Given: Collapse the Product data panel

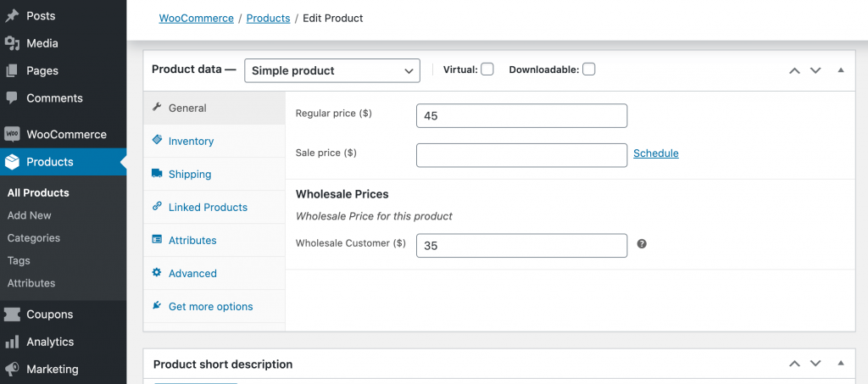Looking at the screenshot, I should coord(841,70).
